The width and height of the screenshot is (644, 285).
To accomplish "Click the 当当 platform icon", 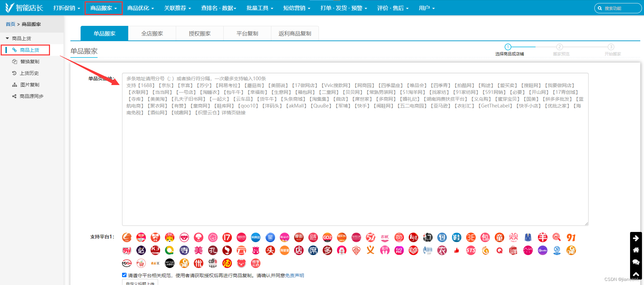I will coord(399,237).
